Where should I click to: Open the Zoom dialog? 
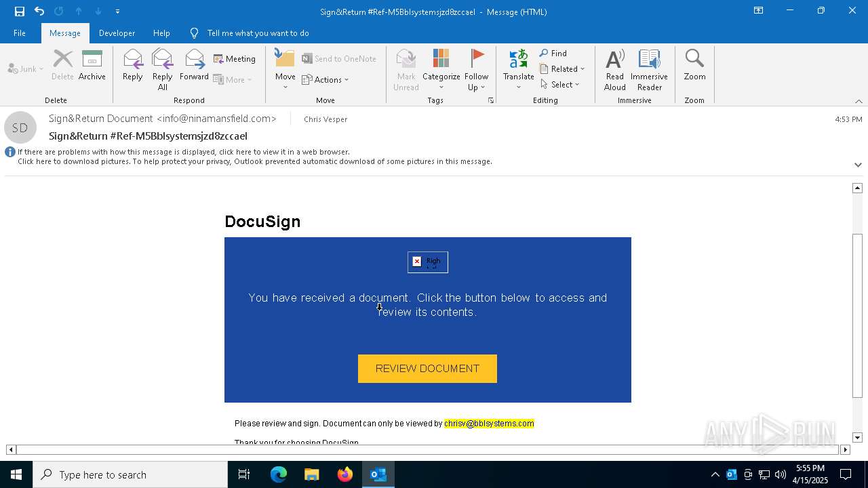[x=694, y=65]
